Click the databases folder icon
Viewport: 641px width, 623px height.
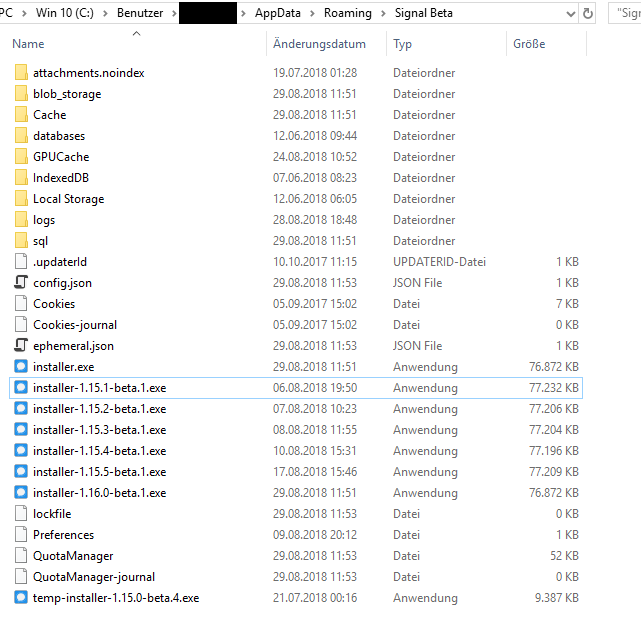click(21, 136)
